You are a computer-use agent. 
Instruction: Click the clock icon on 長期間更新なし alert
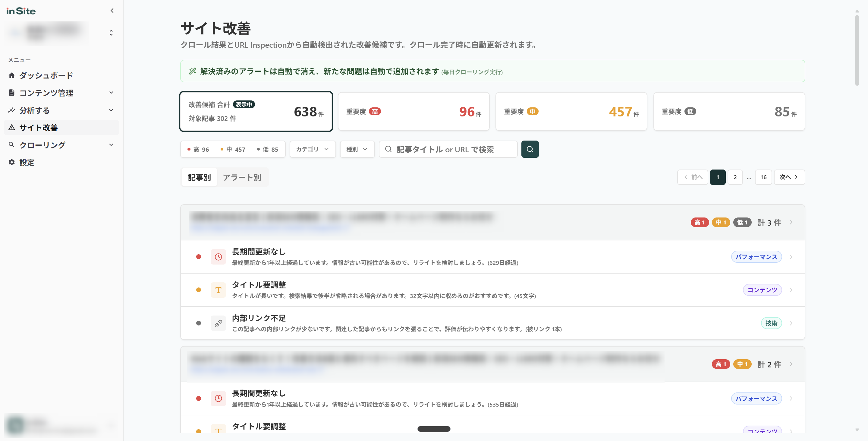(218, 257)
